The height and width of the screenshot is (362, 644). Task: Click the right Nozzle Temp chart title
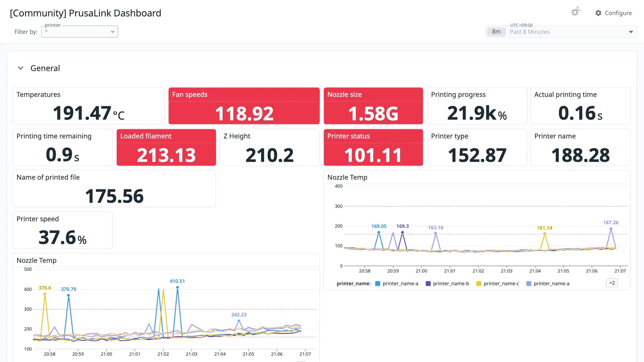pos(347,177)
